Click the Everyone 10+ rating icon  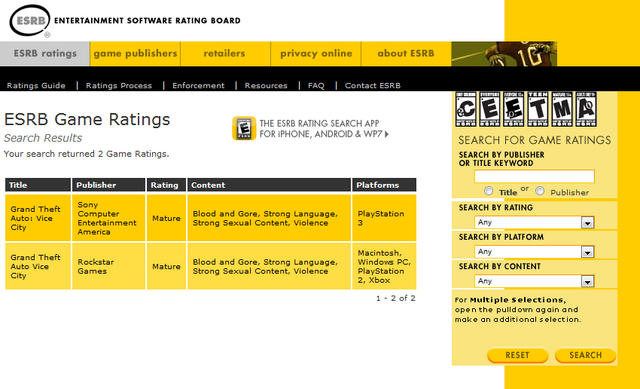coord(513,109)
